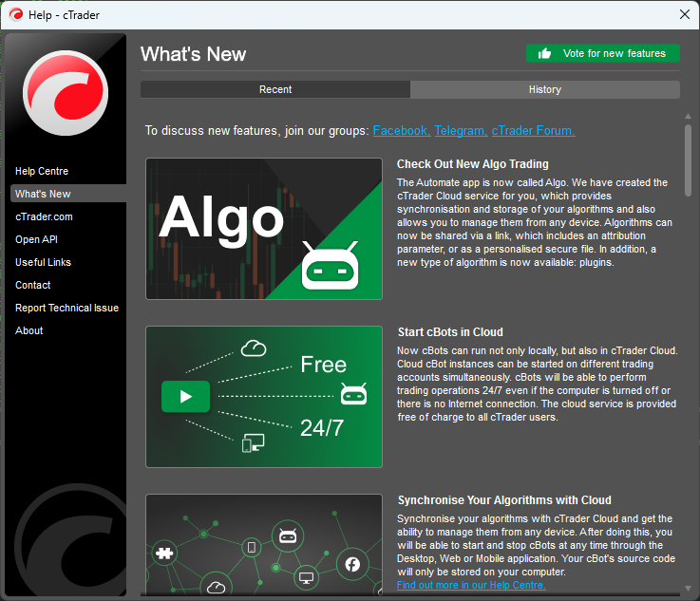Follow the Telegram group link
700x601 pixels.
click(x=462, y=131)
